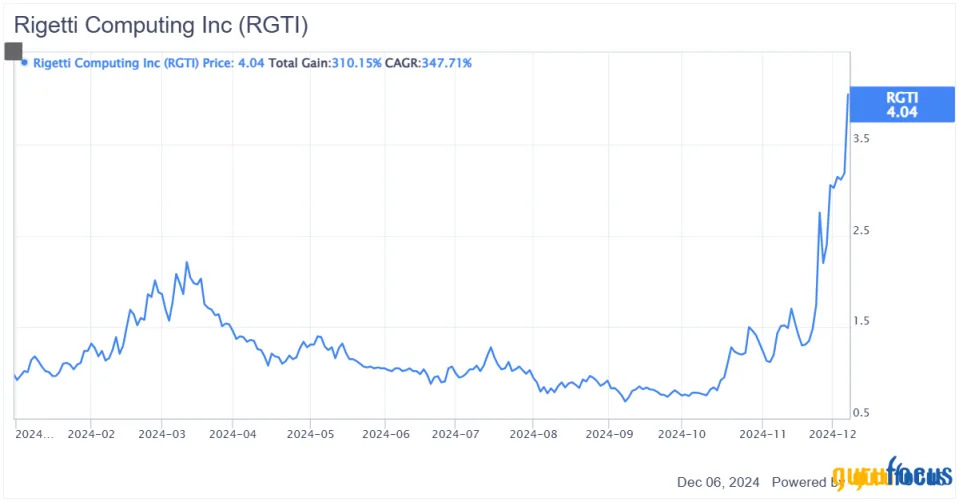
Task: Click the gray square icon above legend
Action: (x=13, y=51)
